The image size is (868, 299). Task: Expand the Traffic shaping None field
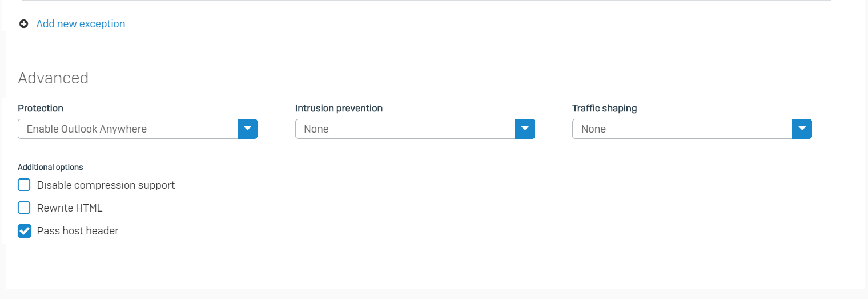coord(692,129)
